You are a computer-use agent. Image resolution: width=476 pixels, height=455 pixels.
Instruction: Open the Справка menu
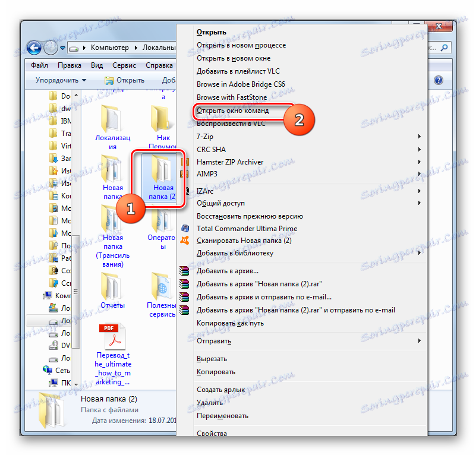pyautogui.click(x=159, y=65)
